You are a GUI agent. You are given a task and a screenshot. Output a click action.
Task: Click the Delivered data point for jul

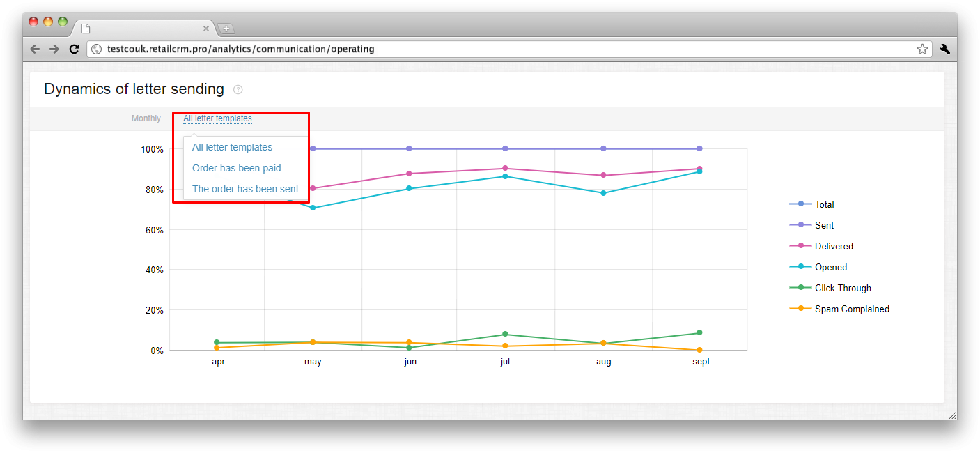coord(505,168)
